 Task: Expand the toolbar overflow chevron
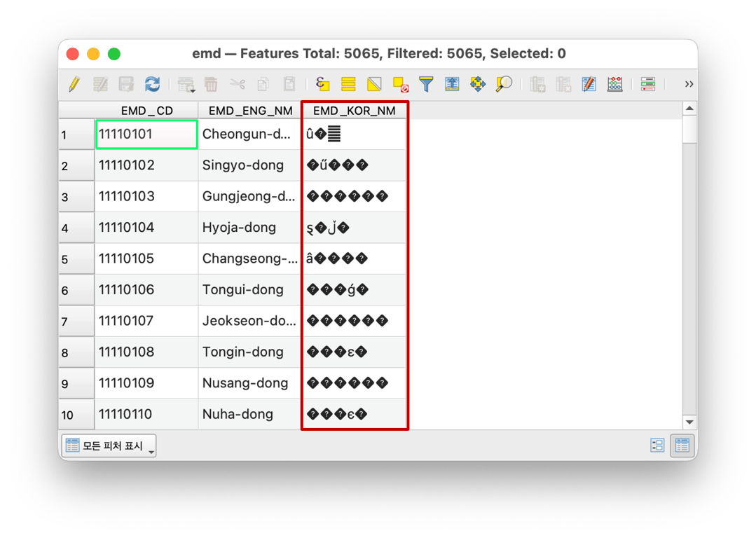689,84
